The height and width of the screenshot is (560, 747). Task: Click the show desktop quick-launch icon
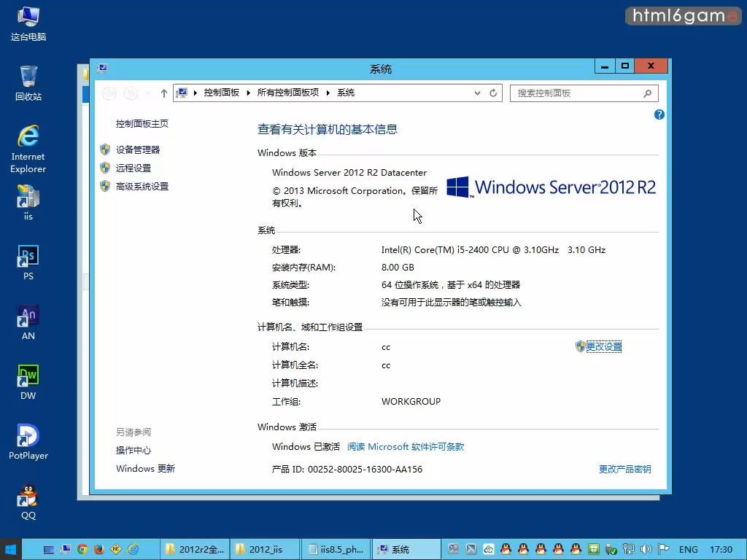point(48,550)
